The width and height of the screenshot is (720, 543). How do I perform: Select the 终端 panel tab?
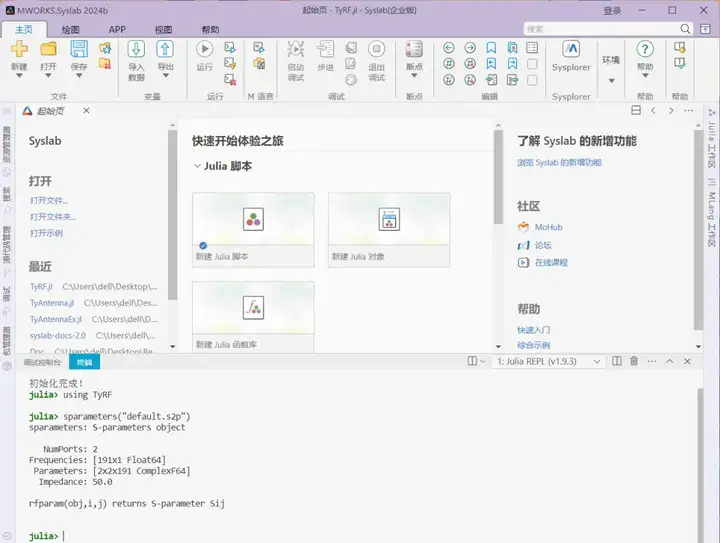(x=84, y=362)
